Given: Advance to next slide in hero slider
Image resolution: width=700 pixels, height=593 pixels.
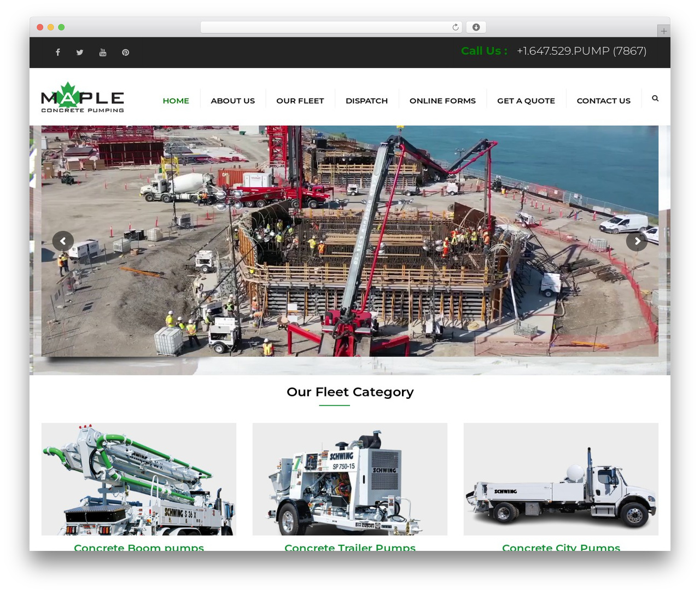Looking at the screenshot, I should point(637,241).
